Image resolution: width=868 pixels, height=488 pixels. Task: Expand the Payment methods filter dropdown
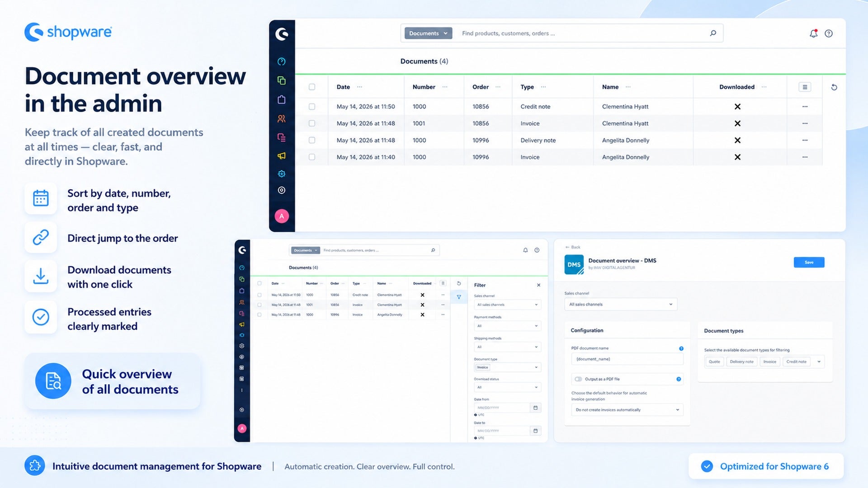pos(507,326)
